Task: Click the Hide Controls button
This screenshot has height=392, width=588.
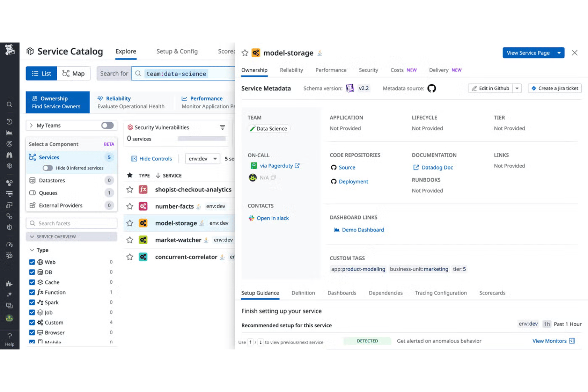Action: pos(152,158)
